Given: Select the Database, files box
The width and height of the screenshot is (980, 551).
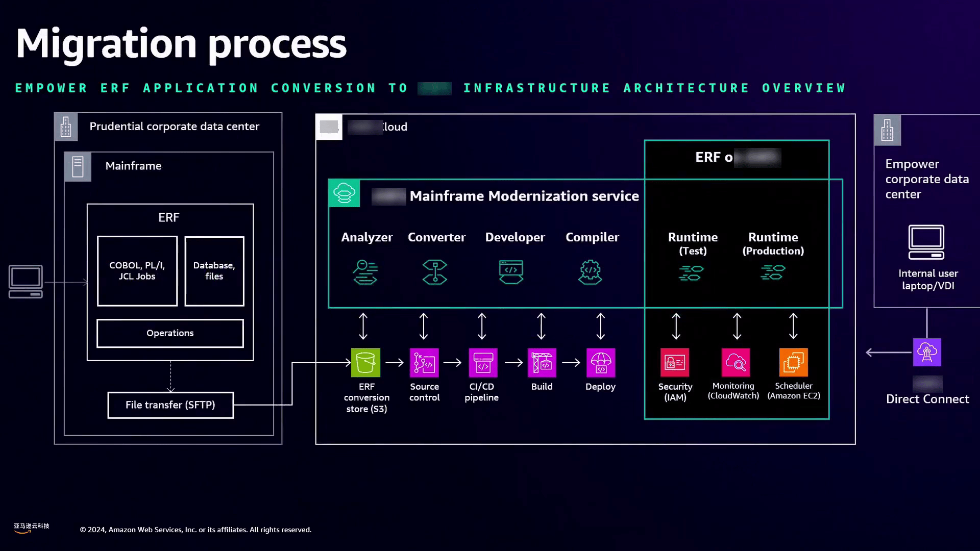Looking at the screenshot, I should pos(214,271).
